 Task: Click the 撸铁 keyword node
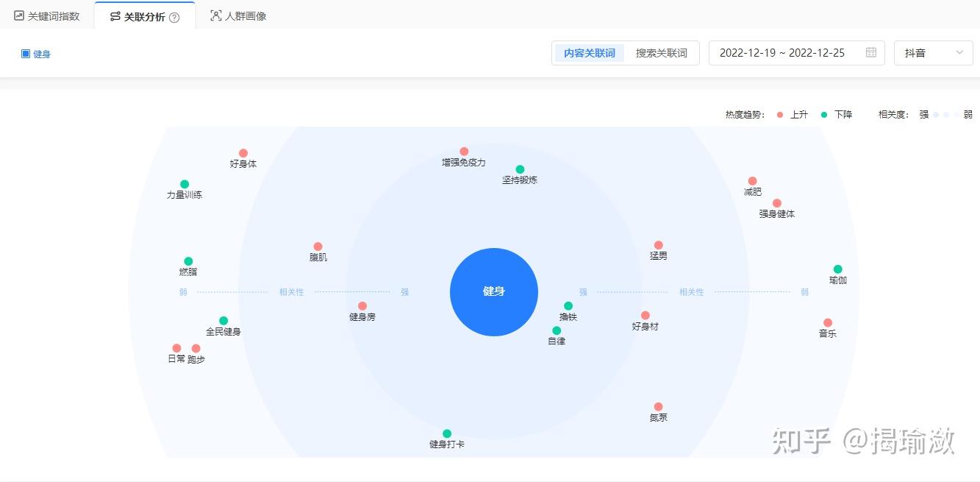tap(568, 306)
